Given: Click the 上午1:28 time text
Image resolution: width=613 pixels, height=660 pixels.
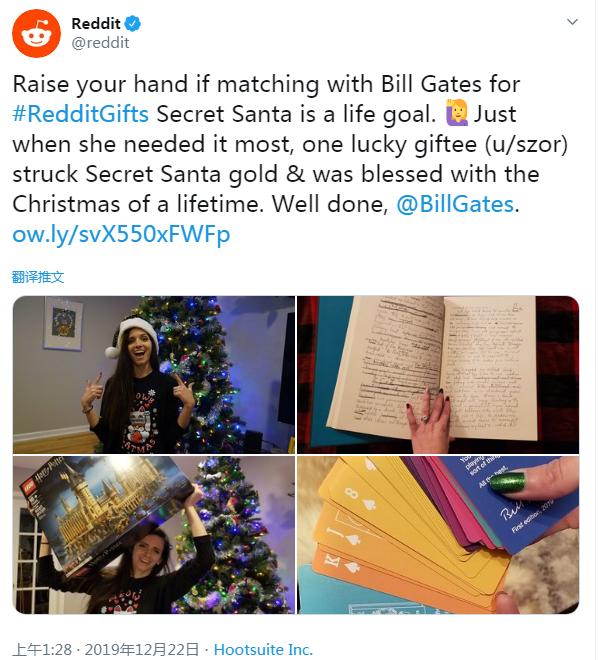Looking at the screenshot, I should pyautogui.click(x=42, y=649).
